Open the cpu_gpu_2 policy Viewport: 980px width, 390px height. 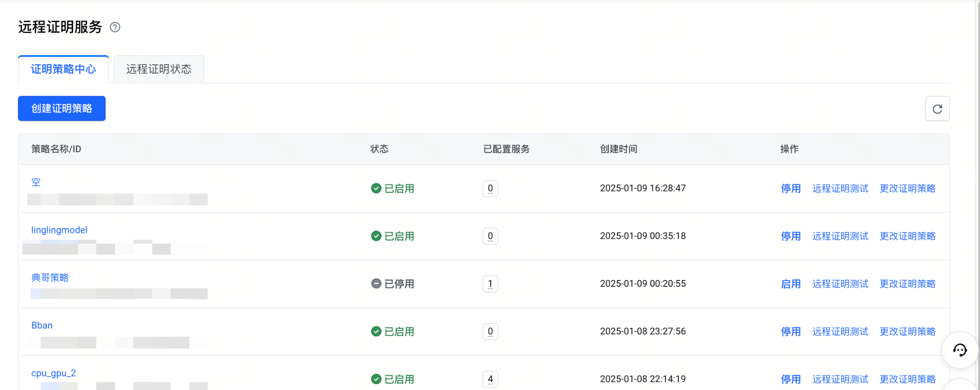pyautogui.click(x=53, y=373)
